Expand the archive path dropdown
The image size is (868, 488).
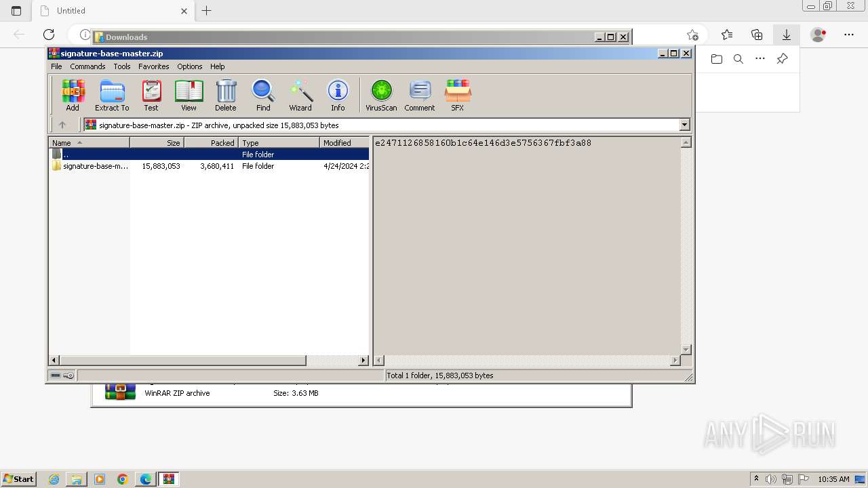click(684, 125)
